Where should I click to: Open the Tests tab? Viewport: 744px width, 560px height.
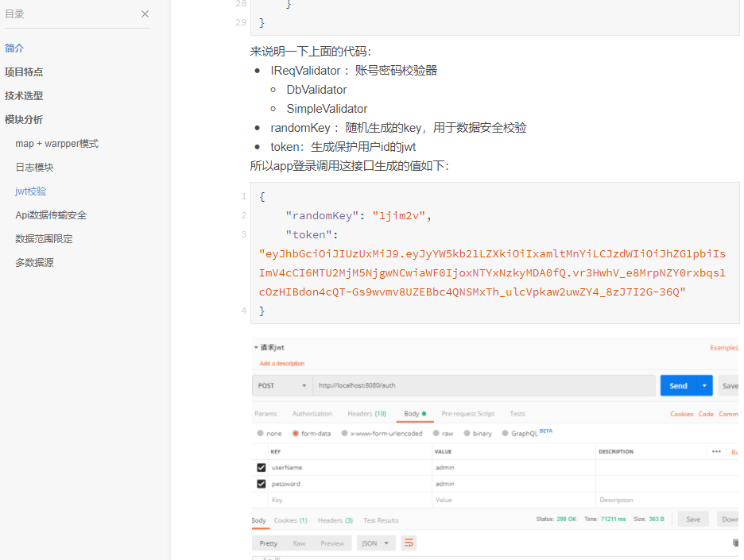point(517,414)
